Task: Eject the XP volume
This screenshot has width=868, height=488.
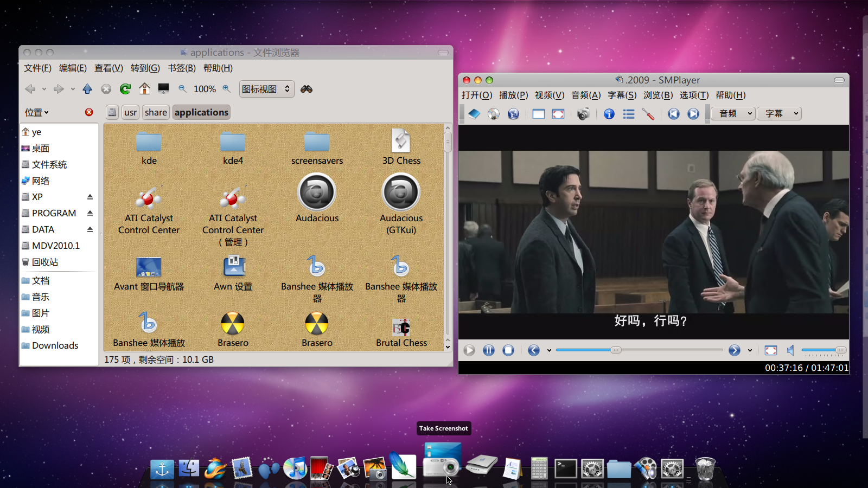Action: (90, 197)
